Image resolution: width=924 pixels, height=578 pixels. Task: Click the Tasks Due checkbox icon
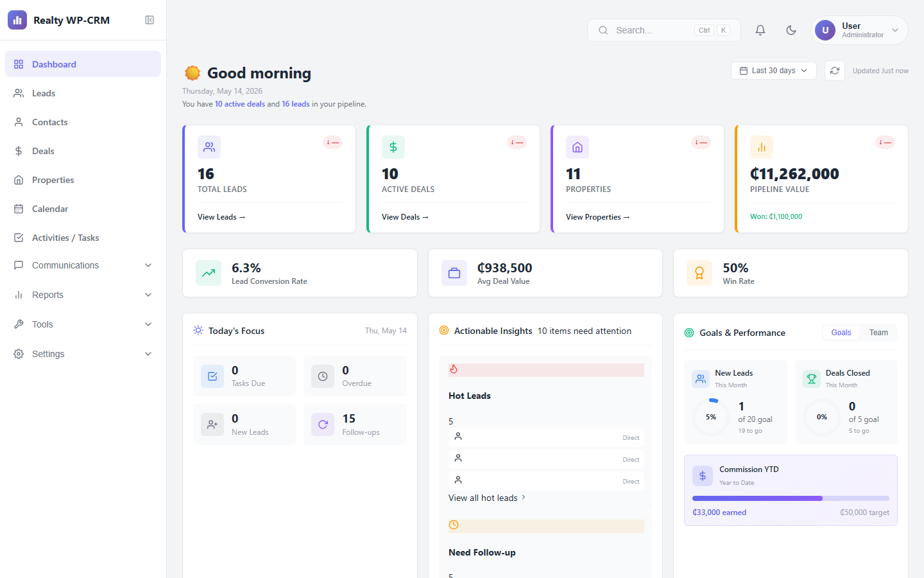pyautogui.click(x=212, y=376)
